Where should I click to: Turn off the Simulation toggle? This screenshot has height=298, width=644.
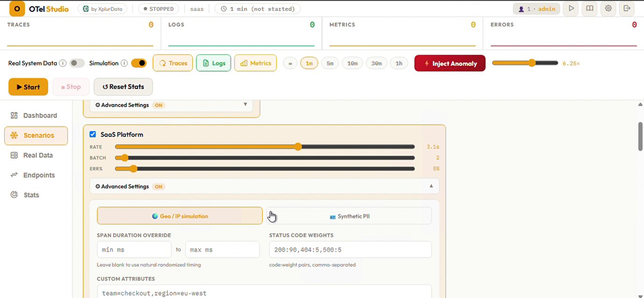pyautogui.click(x=139, y=63)
